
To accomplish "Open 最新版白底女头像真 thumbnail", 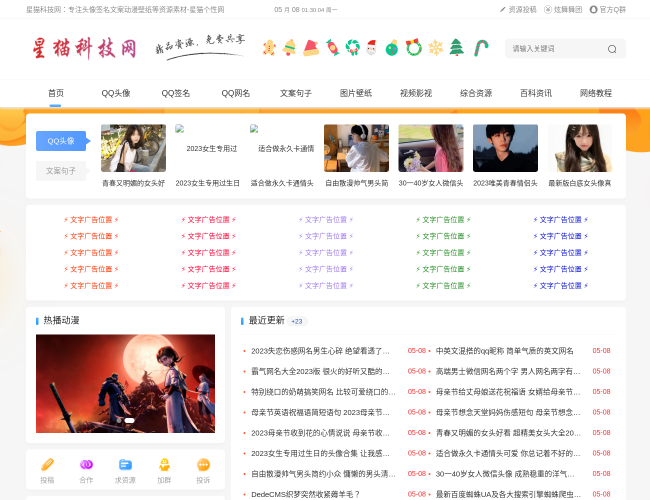I will coord(580,148).
